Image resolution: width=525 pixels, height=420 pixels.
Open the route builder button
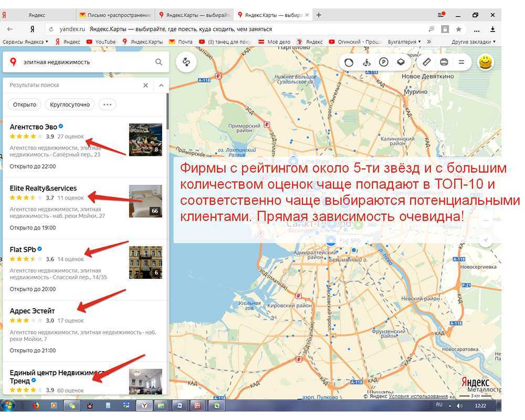186,62
